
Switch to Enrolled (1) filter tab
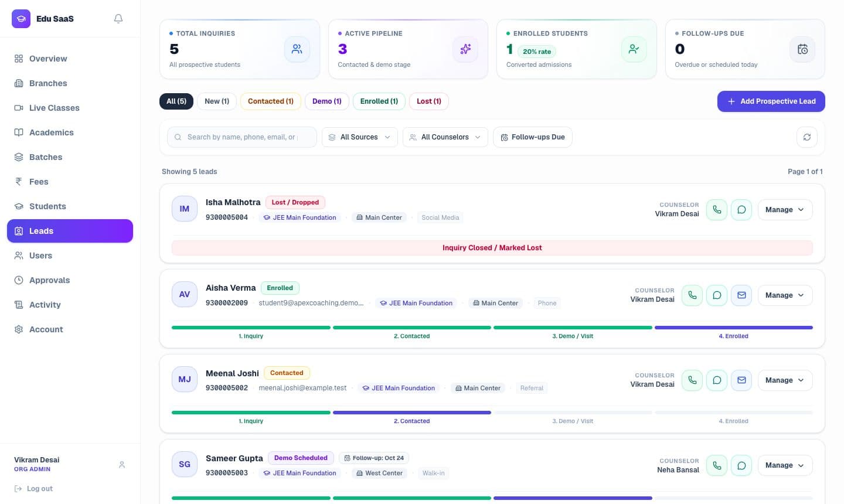[x=379, y=101]
